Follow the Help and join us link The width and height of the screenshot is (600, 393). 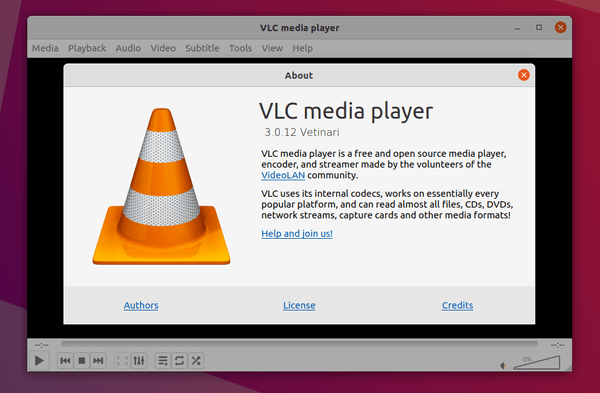click(297, 234)
